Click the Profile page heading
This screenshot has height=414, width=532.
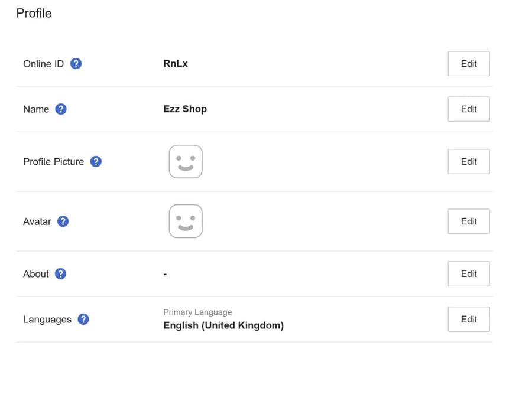[x=34, y=13]
